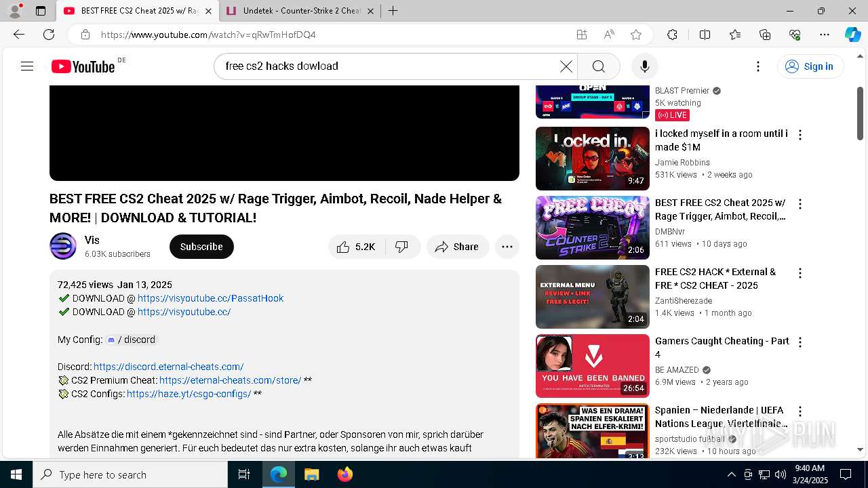Visit the eternal-cheats.com/store link

tap(230, 380)
